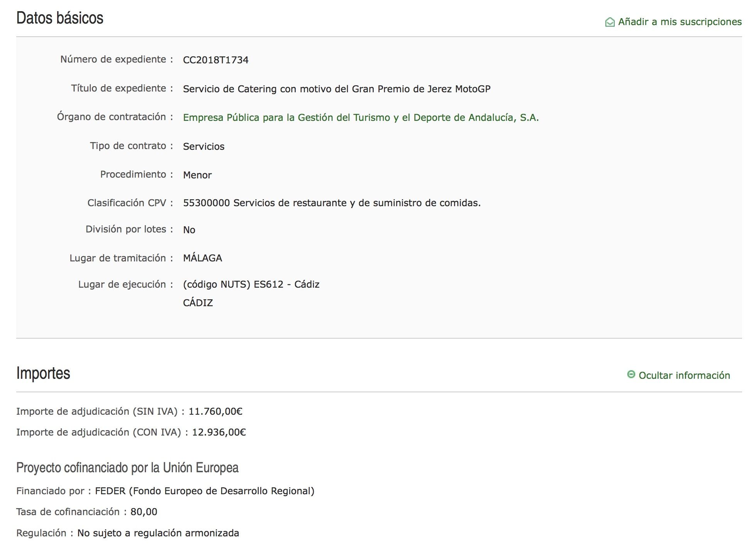Screen dimensions: 756x546
Task: Click the Añadir a mis suscripciones link
Action: (680, 22)
